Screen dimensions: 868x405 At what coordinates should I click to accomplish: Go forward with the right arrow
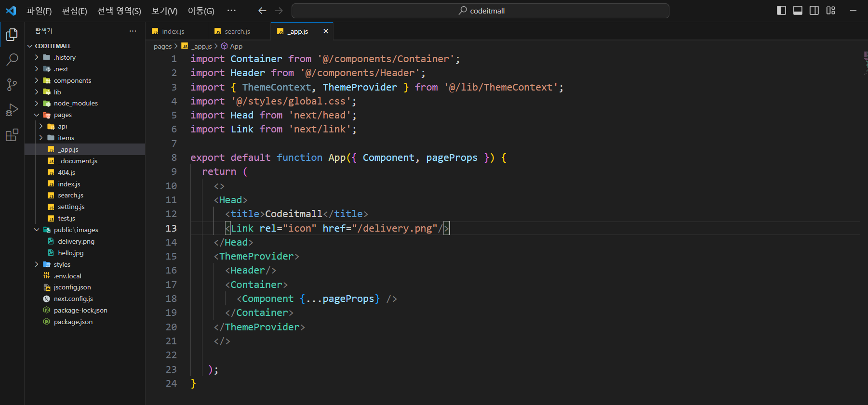279,11
